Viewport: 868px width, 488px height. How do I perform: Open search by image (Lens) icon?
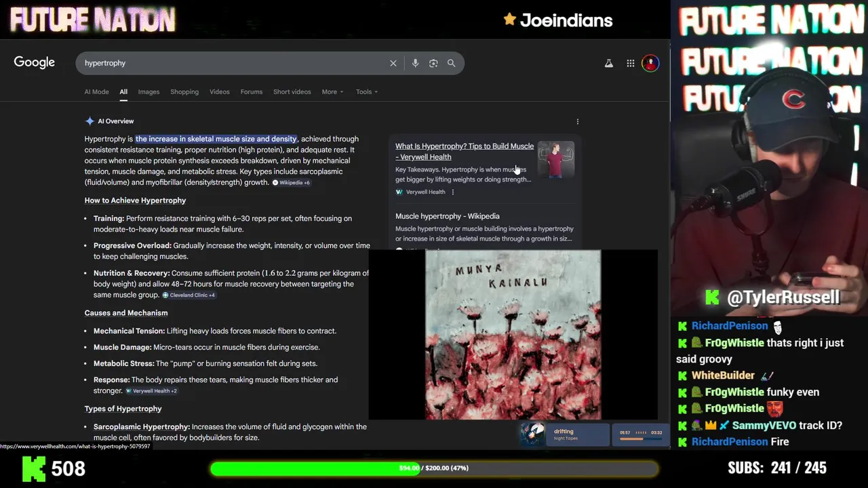click(433, 63)
